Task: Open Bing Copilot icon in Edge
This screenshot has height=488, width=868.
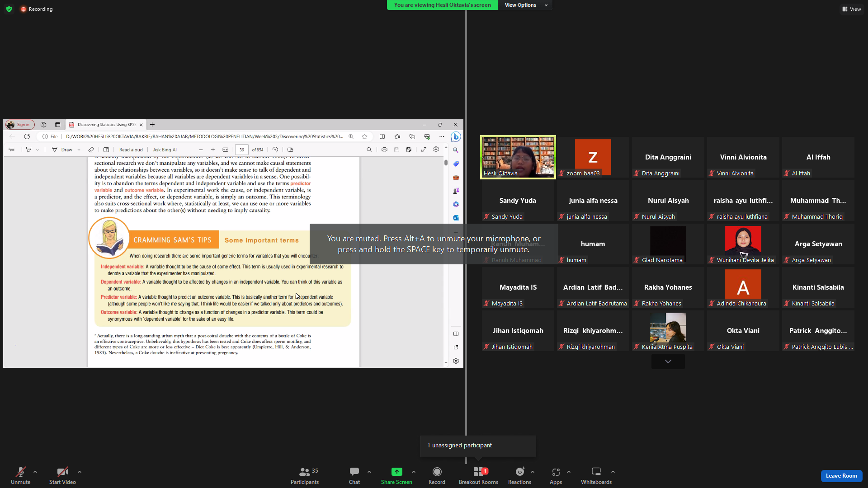Action: (456, 136)
